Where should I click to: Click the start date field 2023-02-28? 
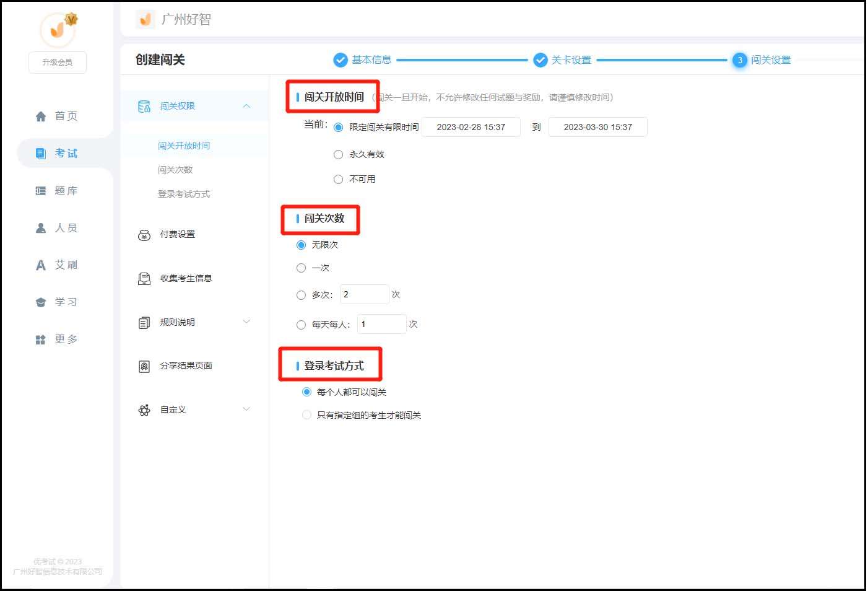471,126
